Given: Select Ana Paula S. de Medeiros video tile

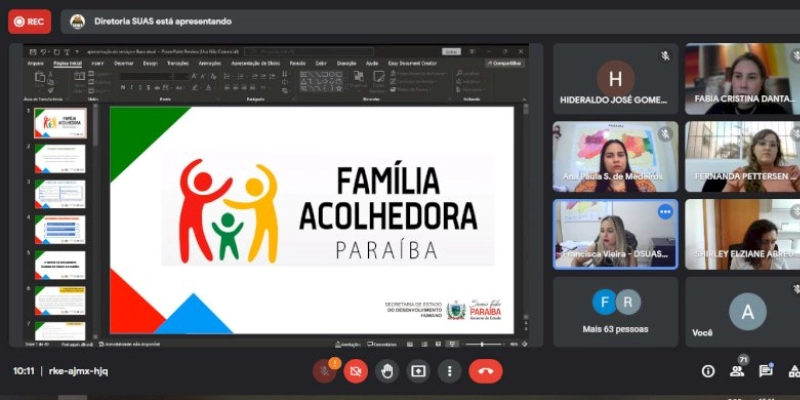Looking at the screenshot, I should point(615,157).
